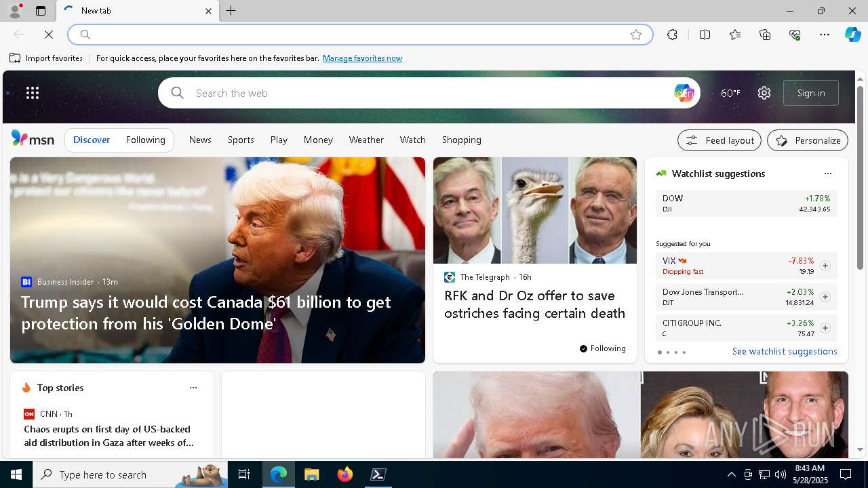Open the Weather tab
The image size is (868, 488).
366,140
